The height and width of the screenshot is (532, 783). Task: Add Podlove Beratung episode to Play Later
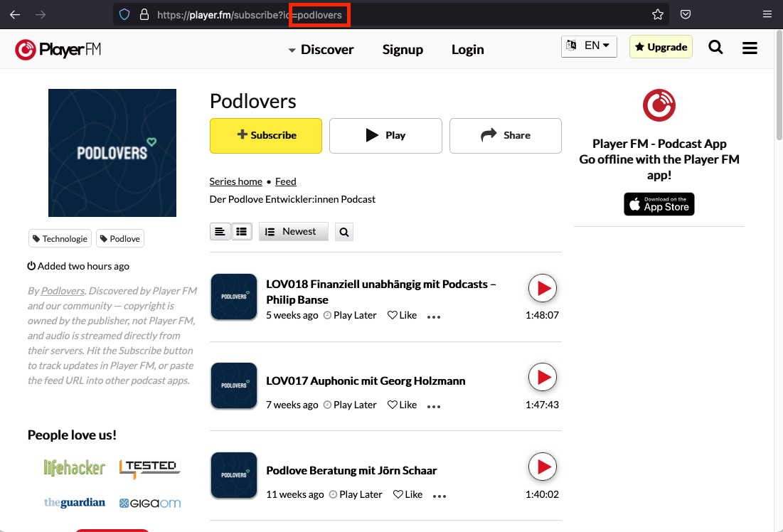(x=356, y=494)
